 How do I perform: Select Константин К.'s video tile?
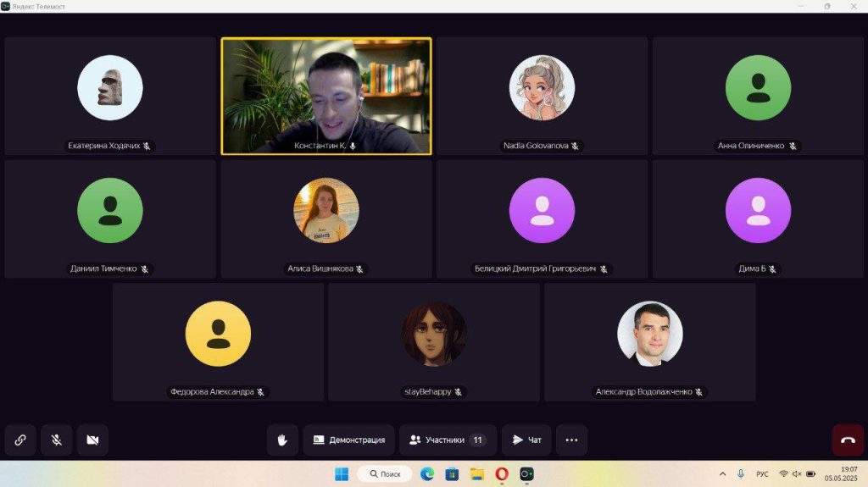tap(326, 96)
